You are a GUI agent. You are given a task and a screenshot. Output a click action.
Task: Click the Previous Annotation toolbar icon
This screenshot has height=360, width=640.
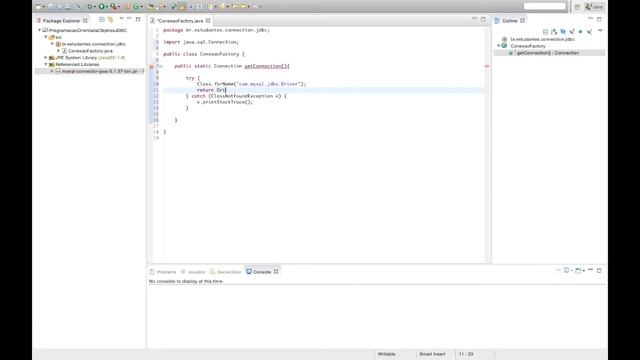tap(222, 7)
